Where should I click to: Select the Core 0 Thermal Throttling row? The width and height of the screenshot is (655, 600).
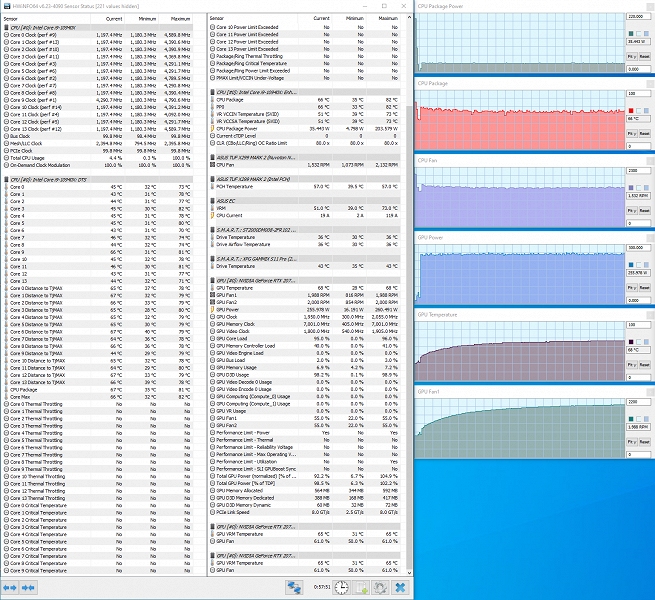coord(97,404)
